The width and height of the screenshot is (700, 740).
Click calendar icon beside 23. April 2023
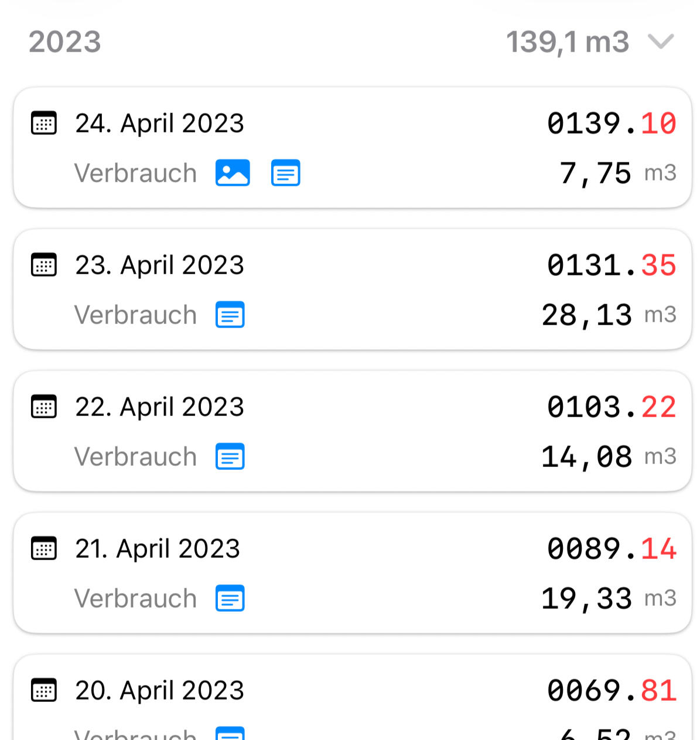44,265
